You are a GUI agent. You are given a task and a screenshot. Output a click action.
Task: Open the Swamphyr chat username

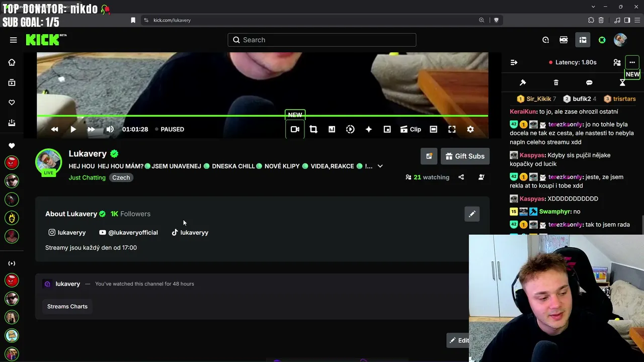[555, 212]
